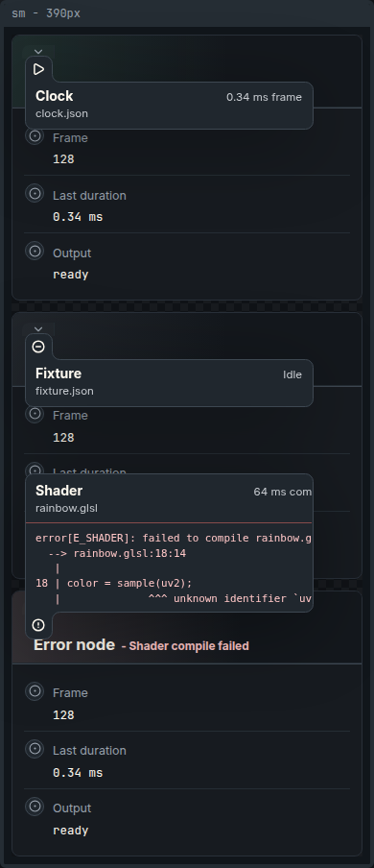Click the '- Shader compile failed' subtitle
This screenshot has width=374, height=868.
click(185, 646)
